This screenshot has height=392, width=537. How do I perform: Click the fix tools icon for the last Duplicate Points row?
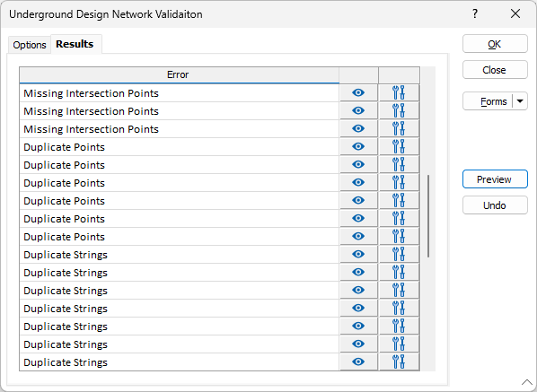(x=399, y=236)
